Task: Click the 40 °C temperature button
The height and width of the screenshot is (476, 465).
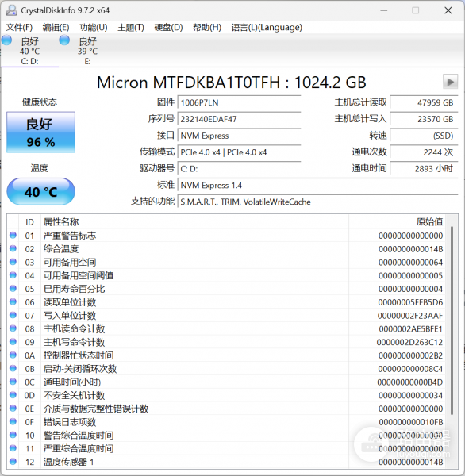Action: click(40, 191)
